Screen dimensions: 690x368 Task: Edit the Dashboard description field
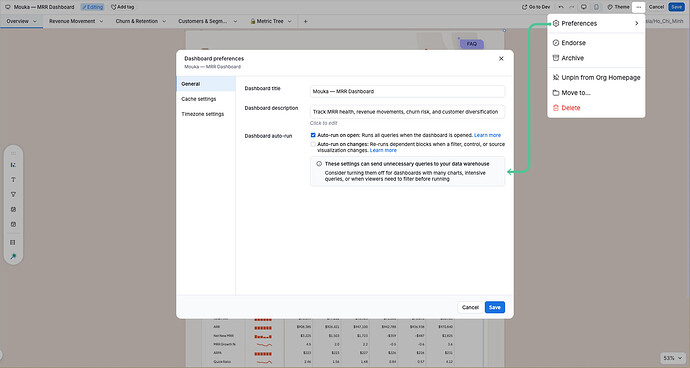(407, 112)
